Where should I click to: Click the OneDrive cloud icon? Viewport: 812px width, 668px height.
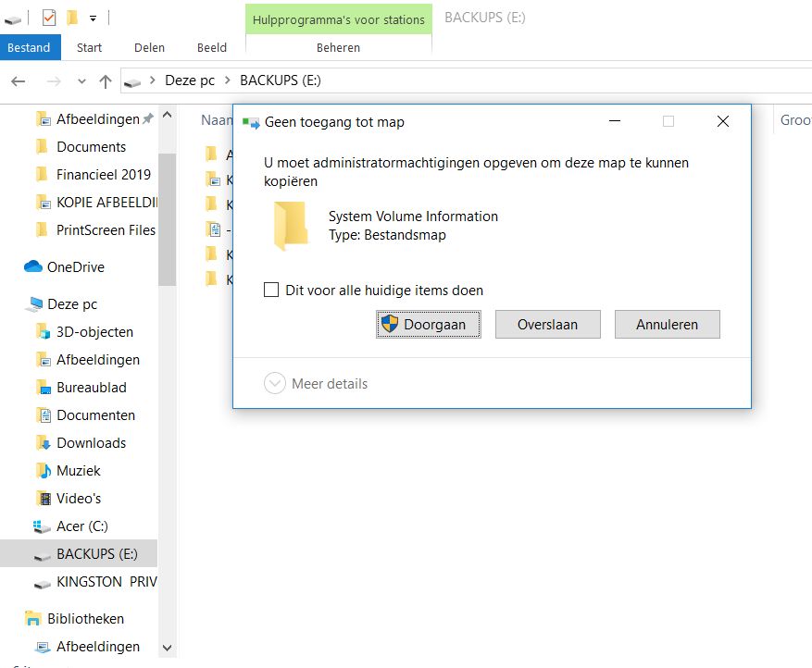point(33,267)
